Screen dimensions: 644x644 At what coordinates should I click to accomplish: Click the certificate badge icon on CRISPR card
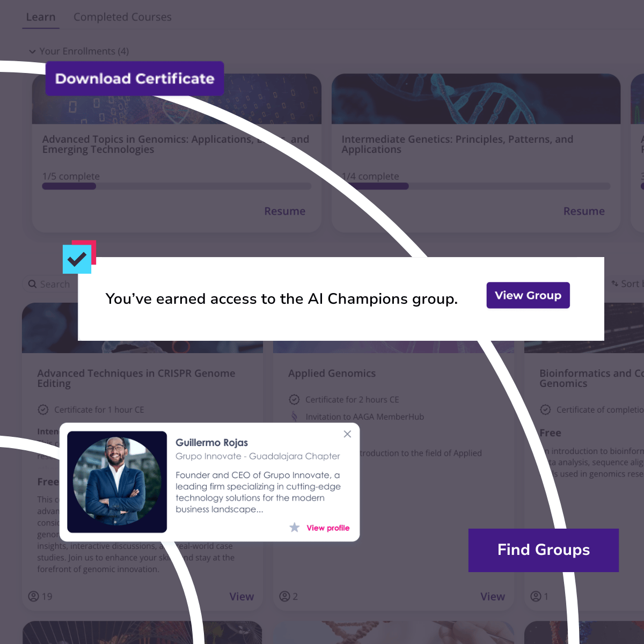(x=43, y=409)
